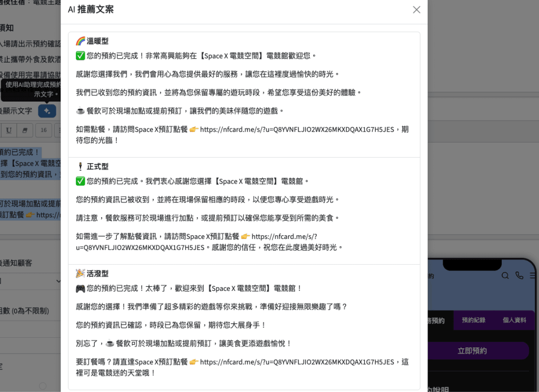
Task: Click the line '感謝您選擇我們，我們會用心為您提供最好的服務'
Action: click(207, 74)
